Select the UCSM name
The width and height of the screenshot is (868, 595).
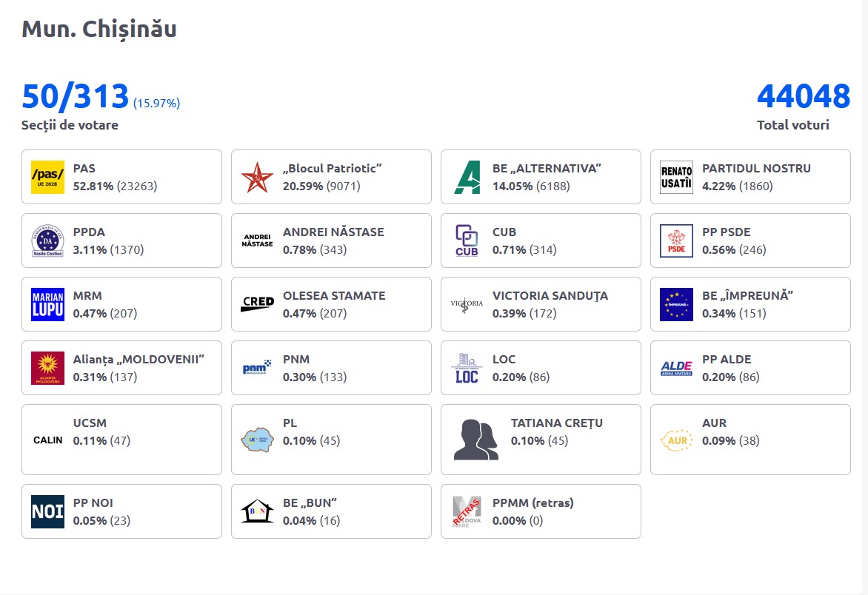(90, 423)
